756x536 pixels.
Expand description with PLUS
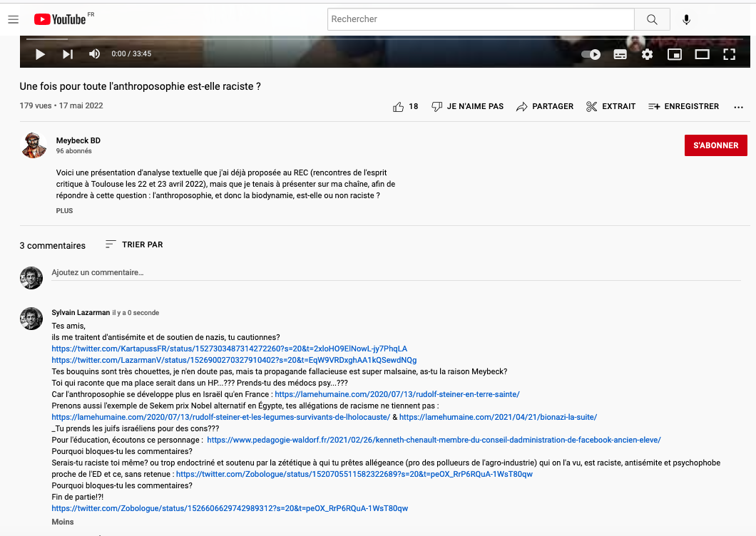coord(64,211)
